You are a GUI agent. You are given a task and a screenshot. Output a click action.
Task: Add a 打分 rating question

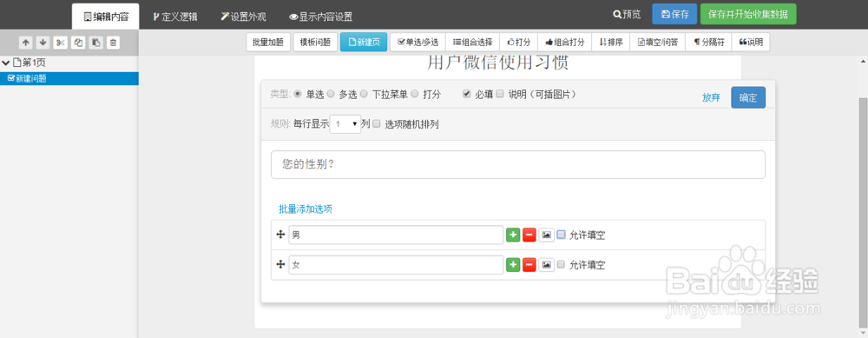click(519, 42)
